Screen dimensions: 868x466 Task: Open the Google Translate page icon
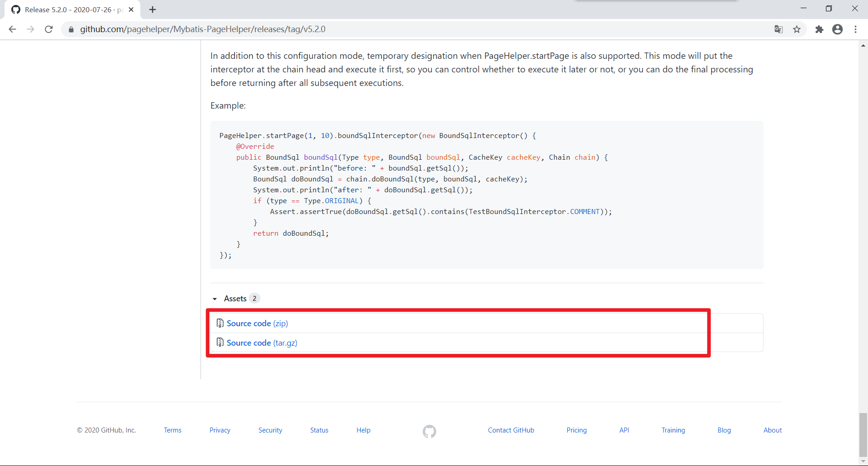778,29
